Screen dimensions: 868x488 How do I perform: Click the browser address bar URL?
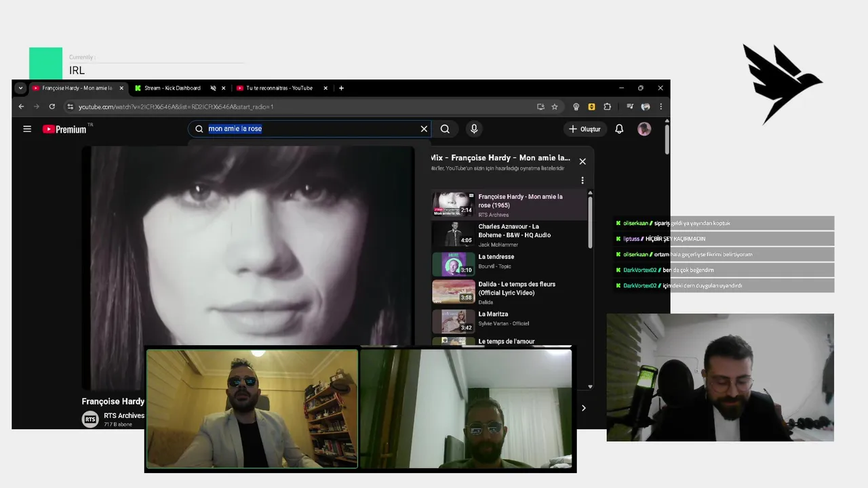[x=176, y=106]
